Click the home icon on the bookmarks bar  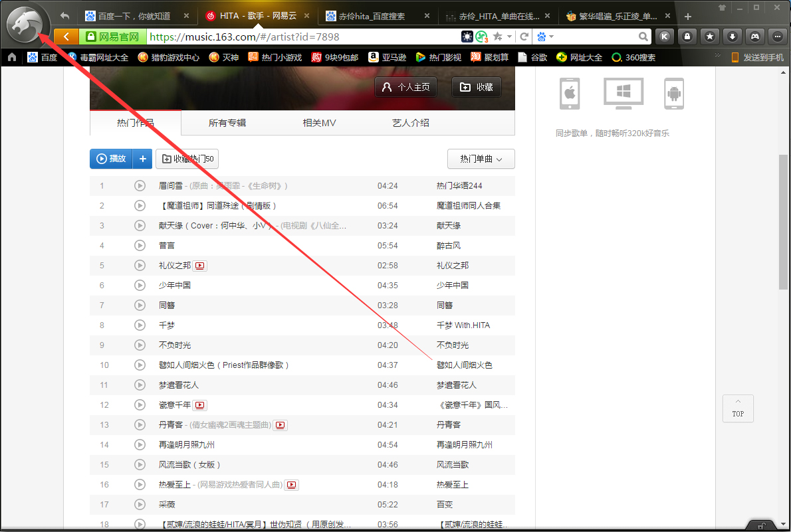coord(11,58)
